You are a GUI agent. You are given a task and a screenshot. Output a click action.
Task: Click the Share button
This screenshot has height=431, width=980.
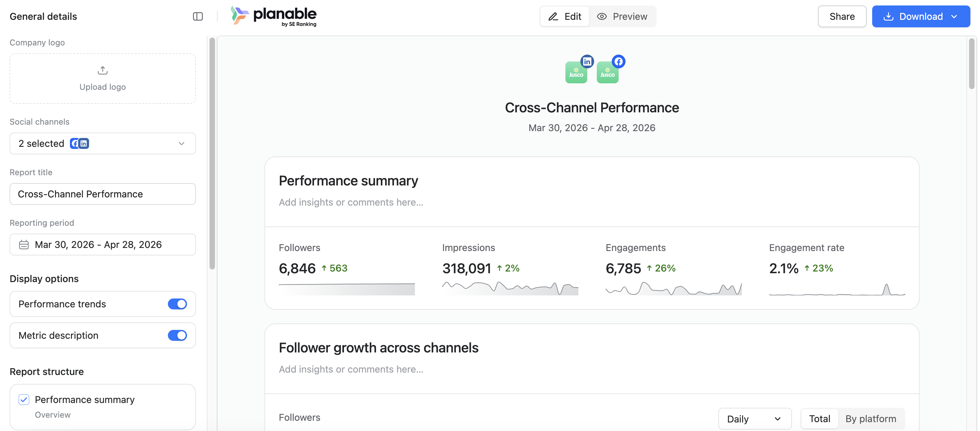point(842,16)
